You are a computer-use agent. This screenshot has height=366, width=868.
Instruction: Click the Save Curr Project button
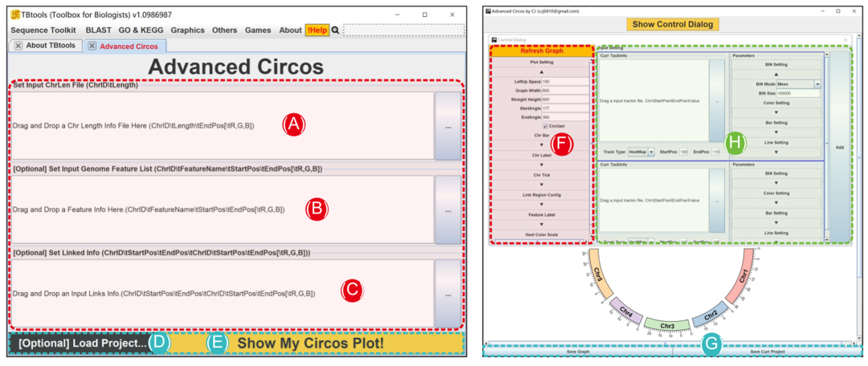[767, 352]
